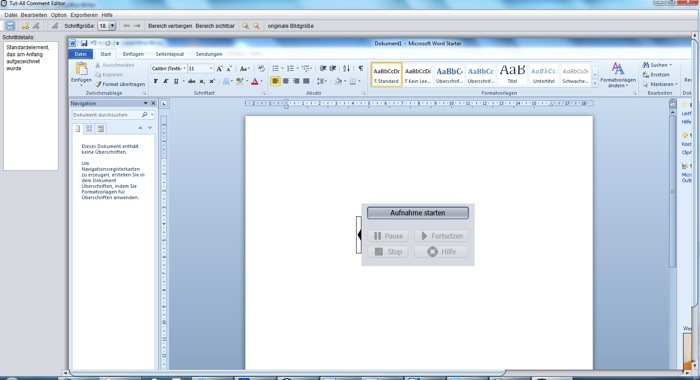The width and height of the screenshot is (700, 380).
Task: Switch to the Seitenlayout ribbon tab
Action: click(170, 54)
